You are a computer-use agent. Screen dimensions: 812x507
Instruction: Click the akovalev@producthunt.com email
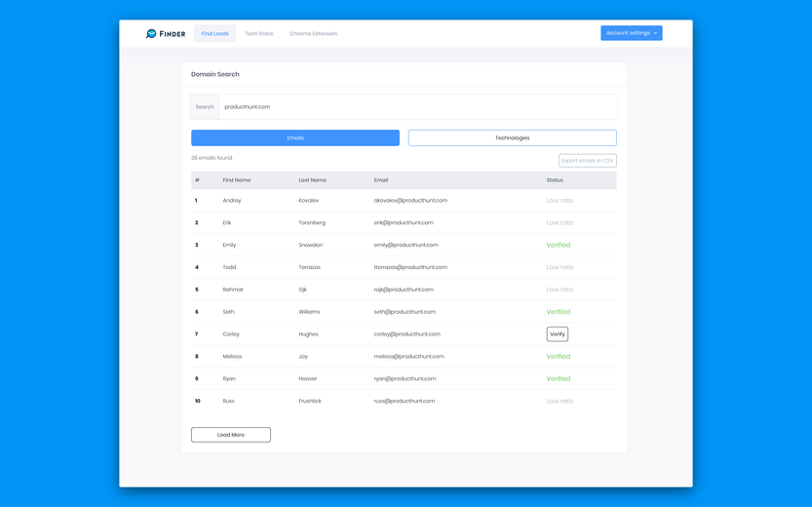[410, 201]
